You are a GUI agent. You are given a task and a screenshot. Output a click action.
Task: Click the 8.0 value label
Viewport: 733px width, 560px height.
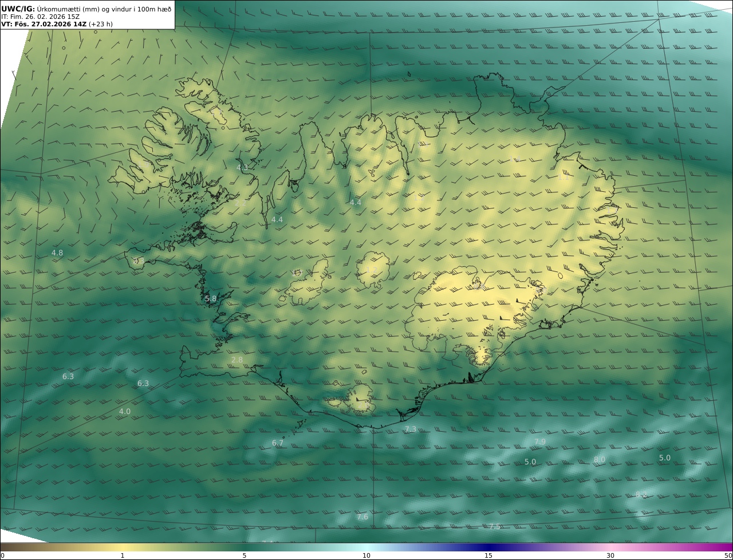tap(600, 459)
